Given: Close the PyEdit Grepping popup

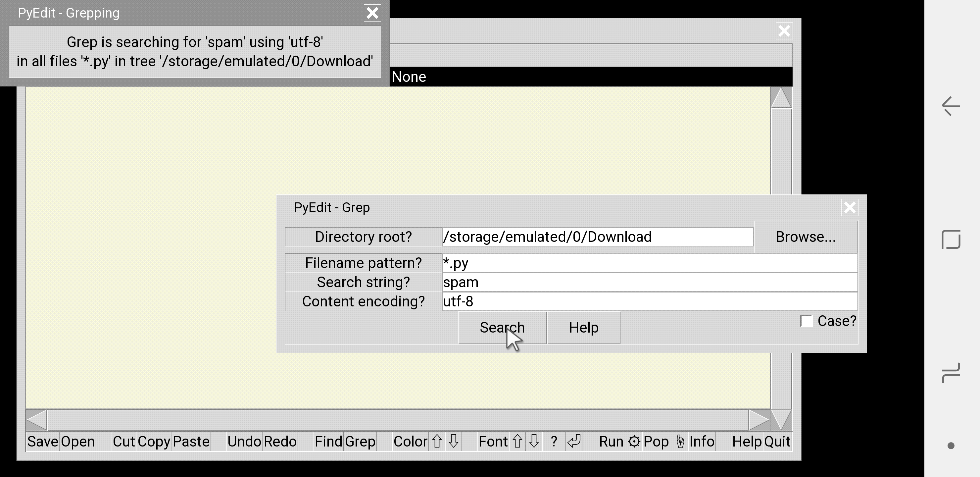Looking at the screenshot, I should pyautogui.click(x=372, y=13).
